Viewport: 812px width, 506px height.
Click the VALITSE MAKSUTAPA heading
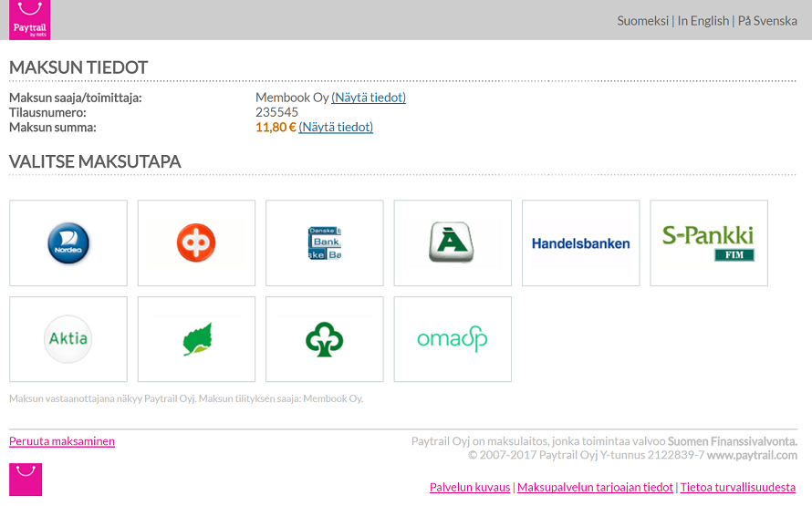95,161
